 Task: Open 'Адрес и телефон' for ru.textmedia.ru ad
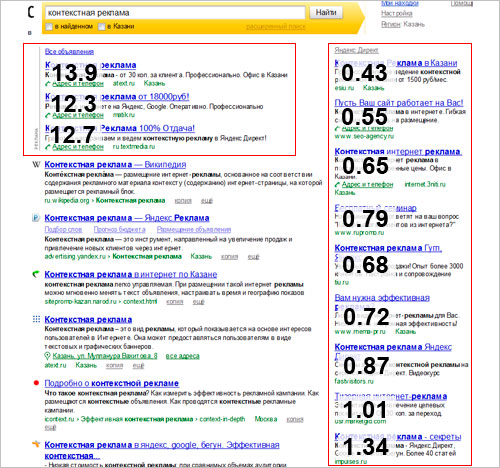click(x=78, y=147)
